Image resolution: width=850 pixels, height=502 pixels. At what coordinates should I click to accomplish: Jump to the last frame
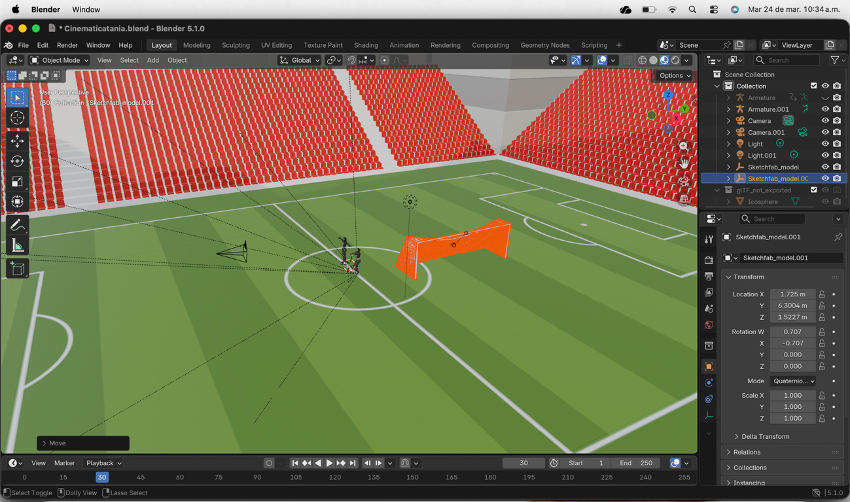[353, 463]
